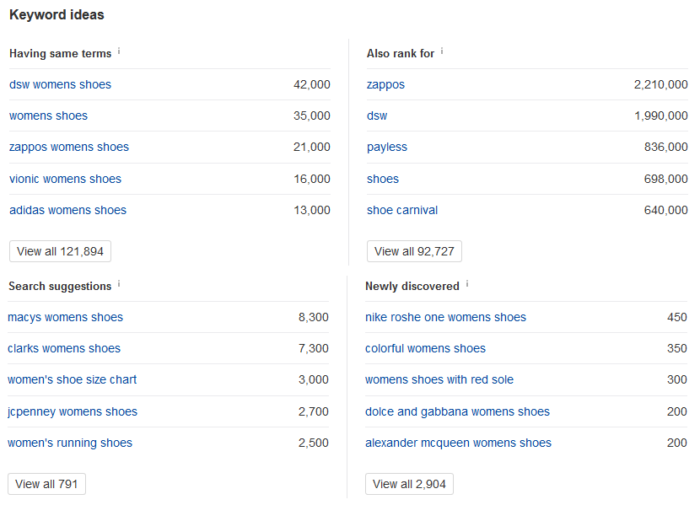Open macys womens shoes suggestion
Image resolution: width=700 pixels, height=505 pixels.
pos(65,317)
